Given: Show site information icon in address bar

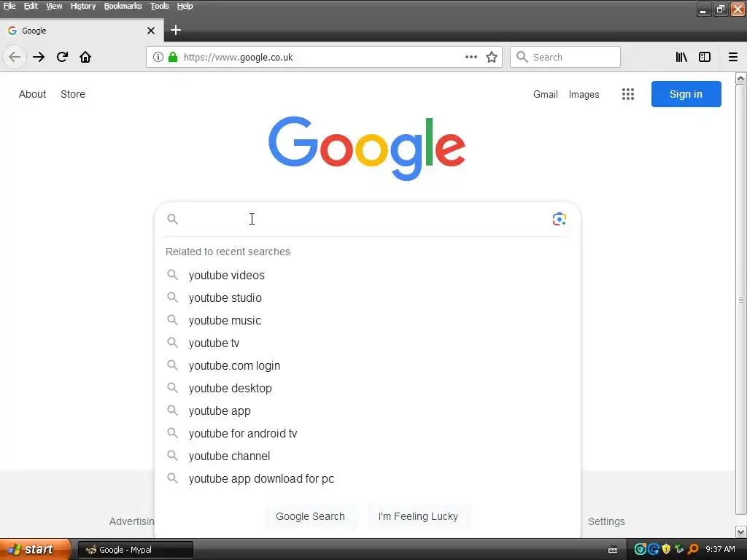Looking at the screenshot, I should click(158, 57).
